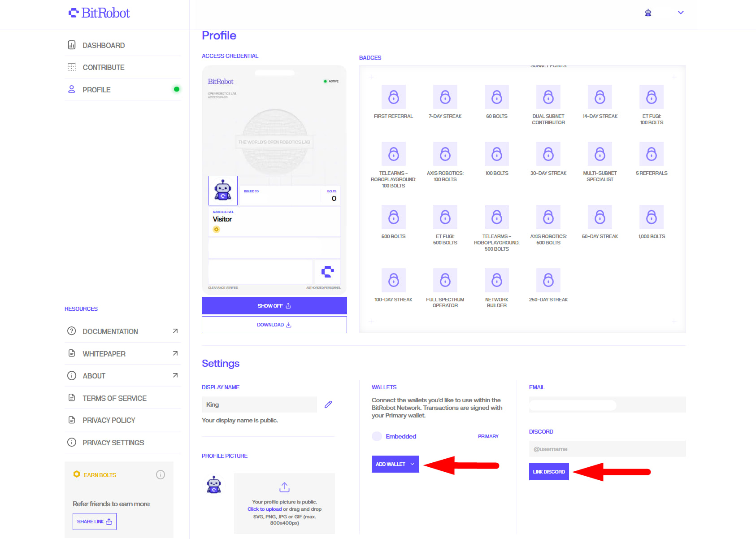
Task: Click the Documentation external arrow icon
Action: [x=175, y=331]
